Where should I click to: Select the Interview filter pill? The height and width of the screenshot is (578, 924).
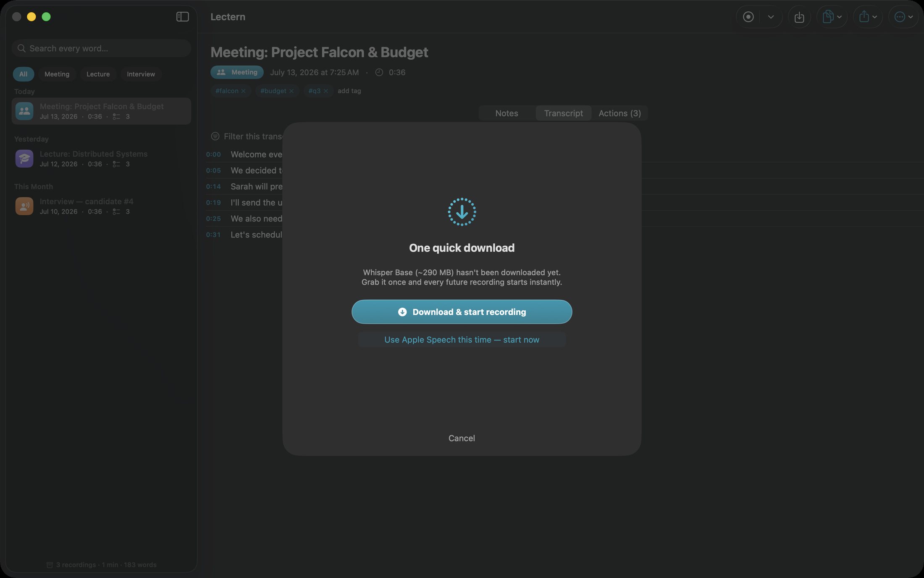click(x=141, y=74)
